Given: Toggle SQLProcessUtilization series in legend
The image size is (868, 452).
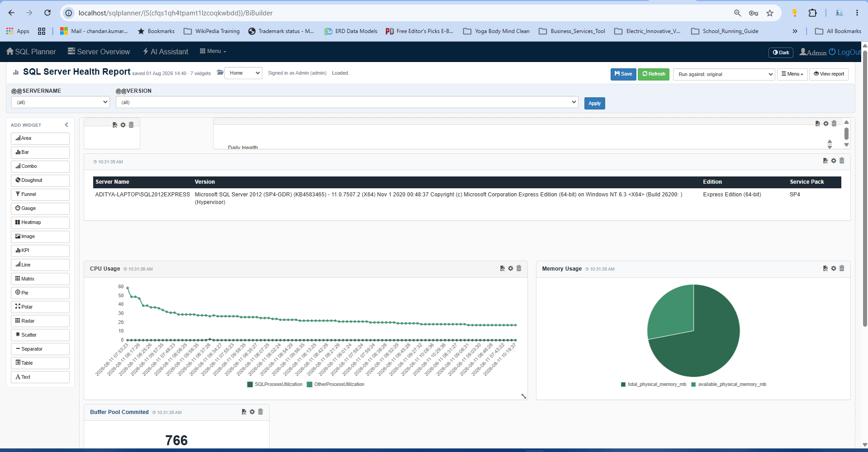Looking at the screenshot, I should tap(275, 385).
